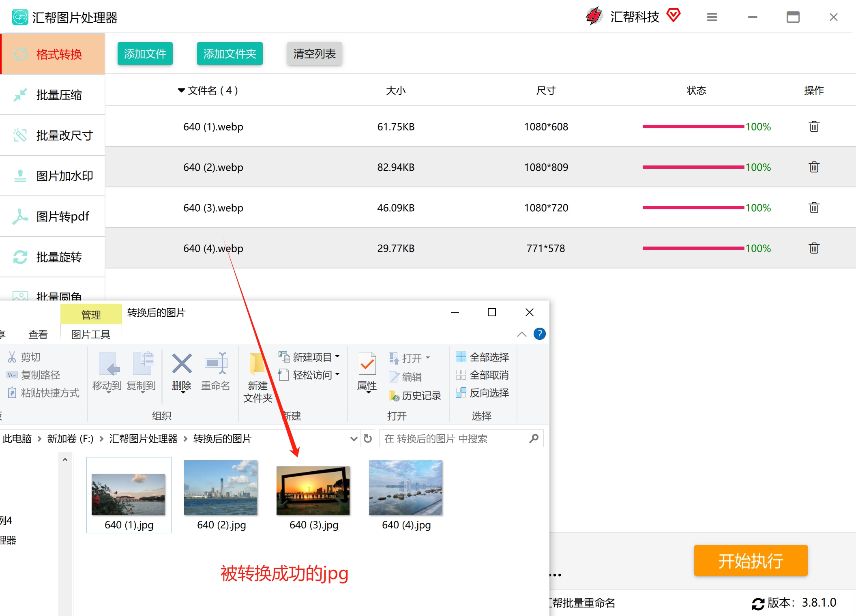
Task: Delete the 640 (1).webp row with trash icon
Action: (814, 127)
